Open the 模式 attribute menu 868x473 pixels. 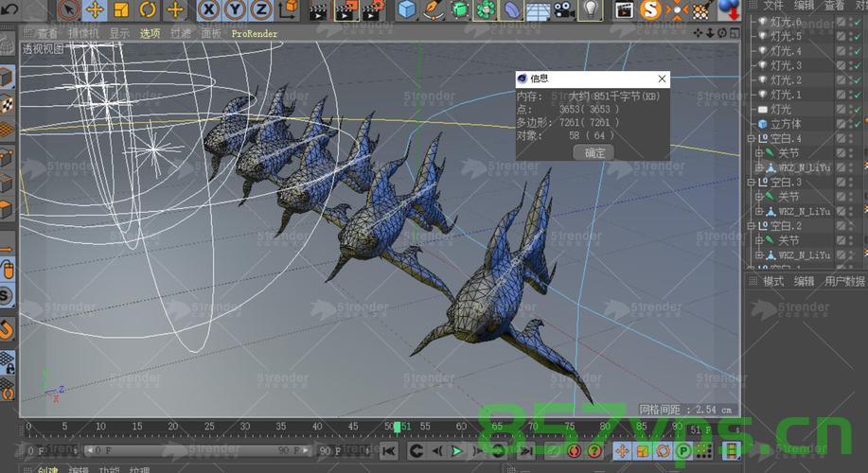[773, 281]
